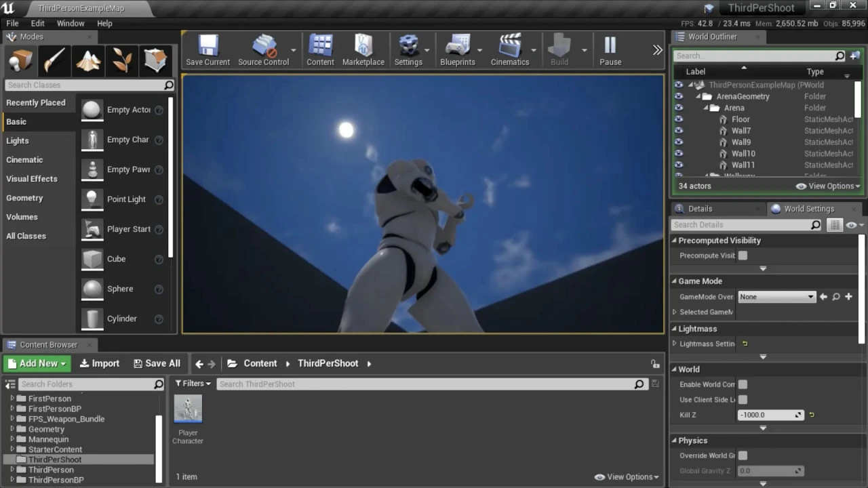Click the Search Classes magnifier icon
The height and width of the screenshot is (488, 868).
click(169, 85)
